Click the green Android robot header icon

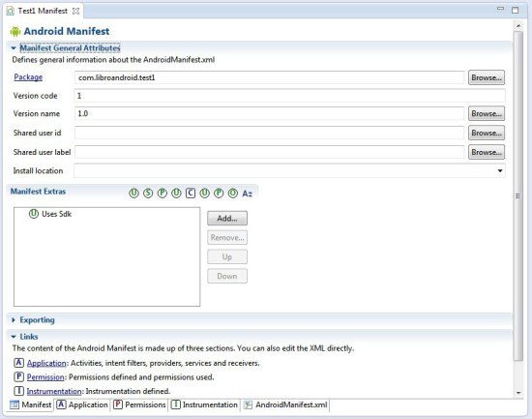pyautogui.click(x=15, y=32)
